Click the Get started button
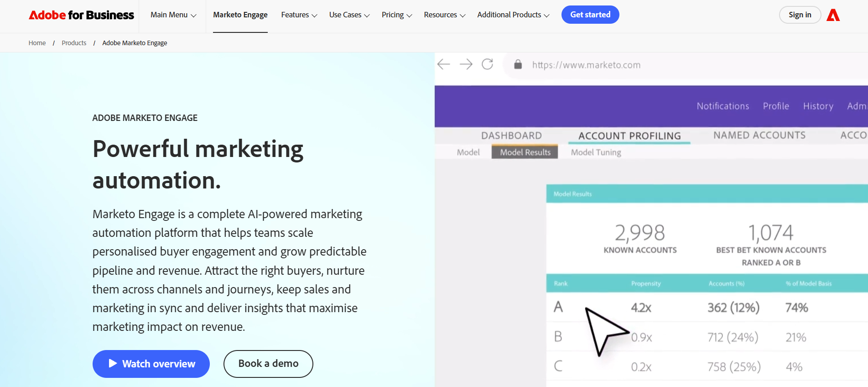This screenshot has height=387, width=868. point(590,15)
